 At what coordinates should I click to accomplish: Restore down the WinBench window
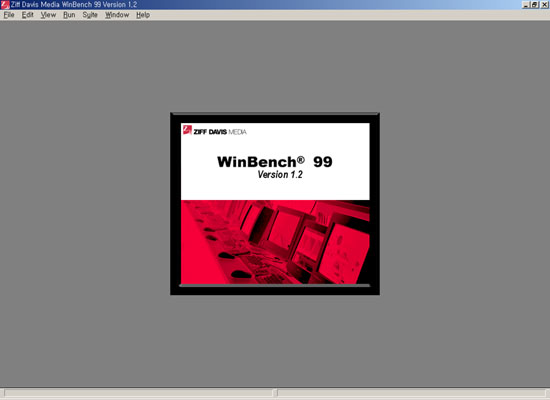(x=535, y=5)
